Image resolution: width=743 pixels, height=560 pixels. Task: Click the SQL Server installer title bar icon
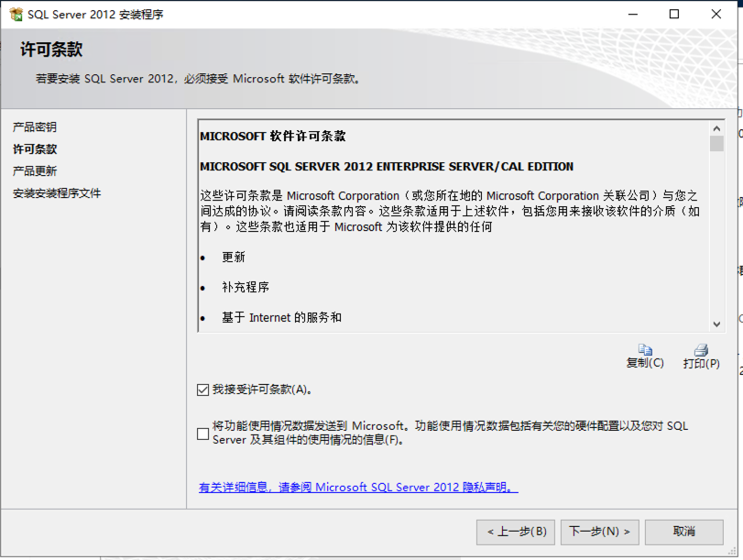coord(16,15)
